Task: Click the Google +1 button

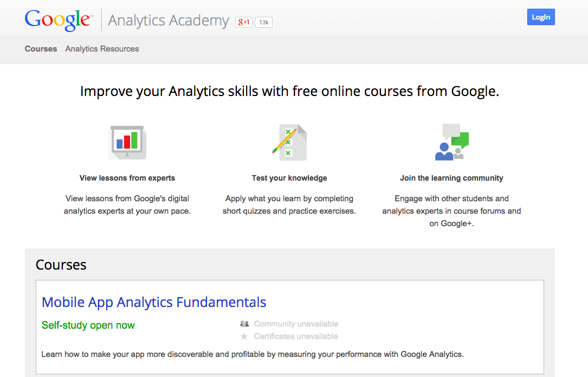Action: (244, 22)
